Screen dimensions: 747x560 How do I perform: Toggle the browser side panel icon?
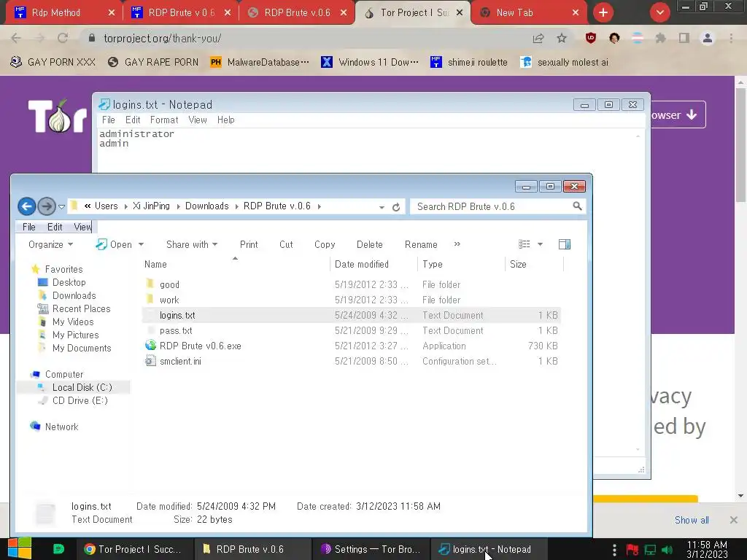click(x=684, y=38)
